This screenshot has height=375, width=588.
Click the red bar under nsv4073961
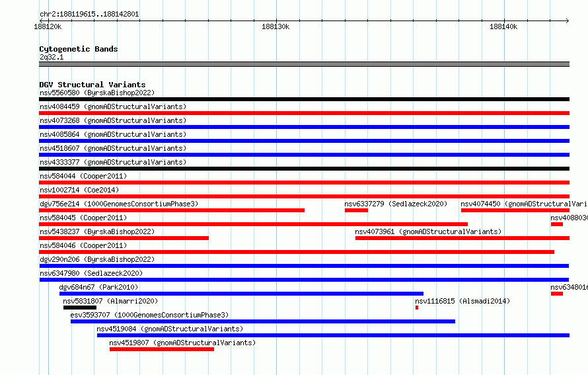click(462, 238)
